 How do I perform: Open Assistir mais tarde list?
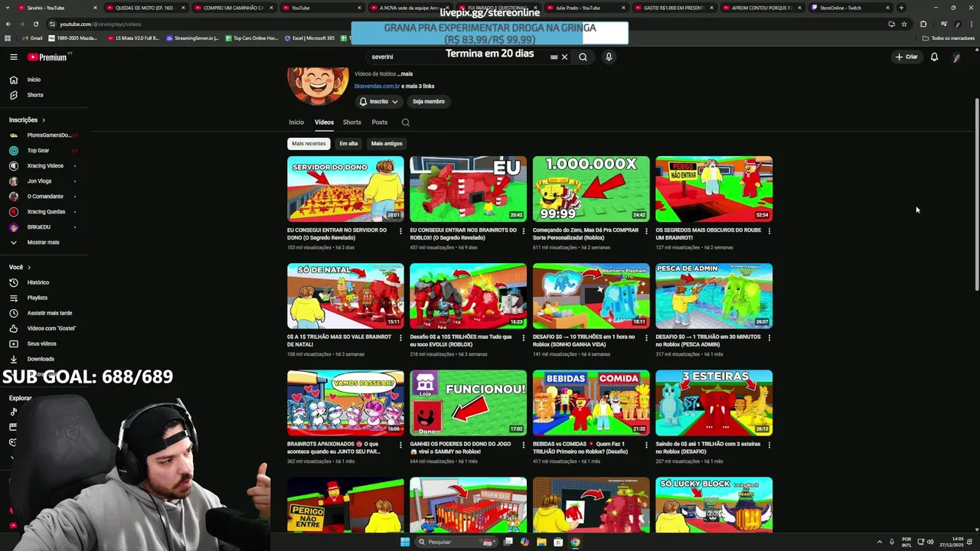coord(49,313)
